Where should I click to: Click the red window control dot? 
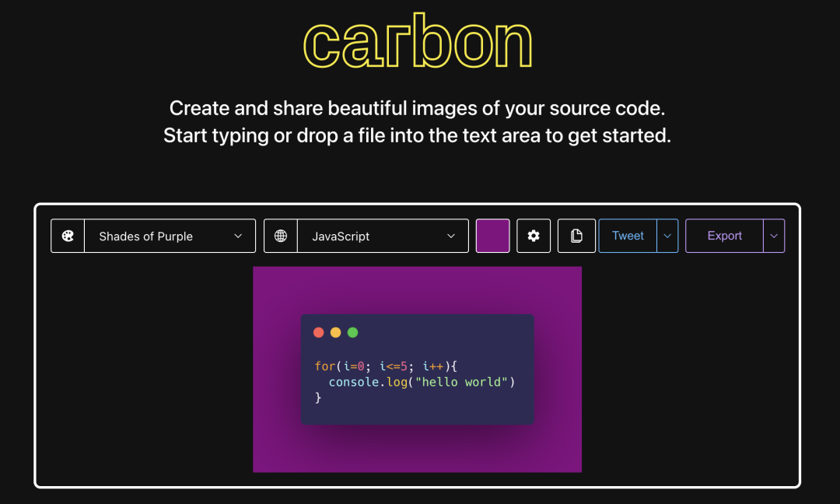pos(319,333)
